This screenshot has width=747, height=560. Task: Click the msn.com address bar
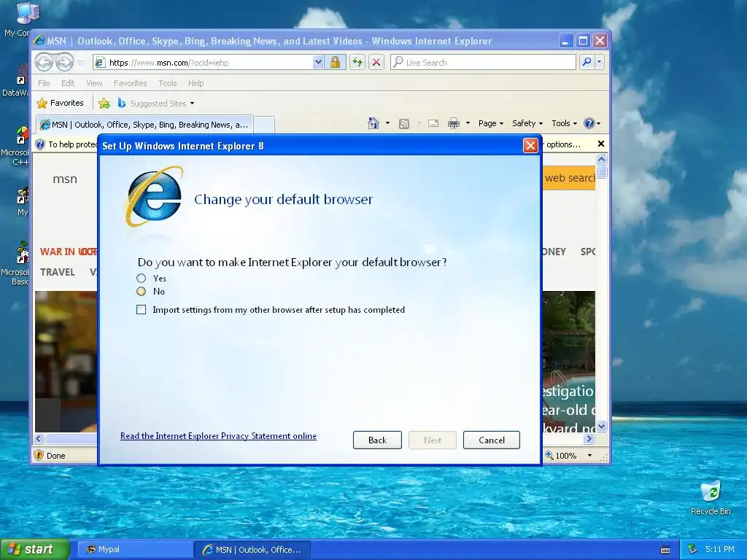click(x=203, y=63)
